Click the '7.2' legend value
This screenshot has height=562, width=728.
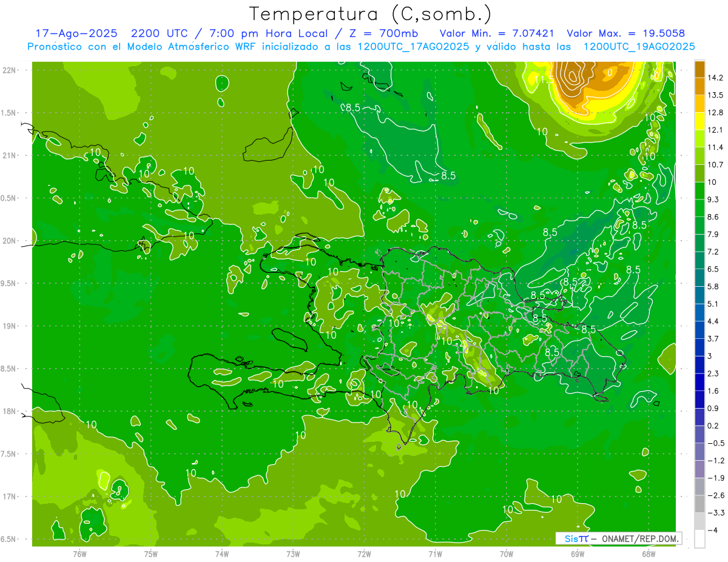[714, 252]
